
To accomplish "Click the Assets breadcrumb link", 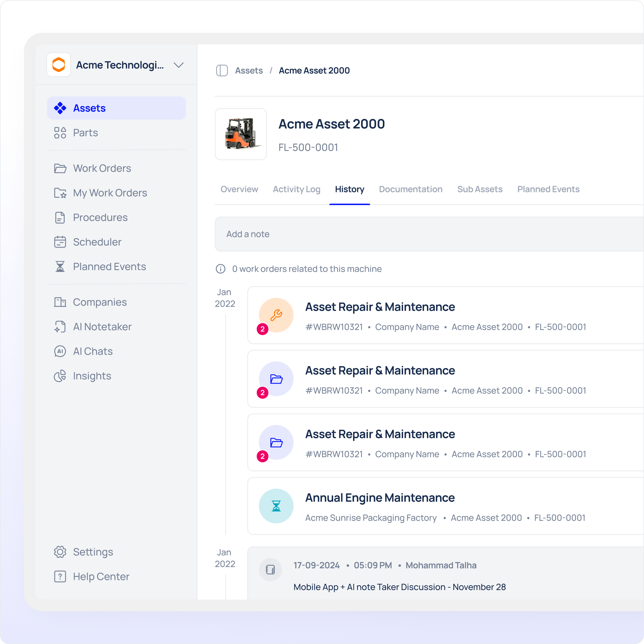I will click(249, 71).
